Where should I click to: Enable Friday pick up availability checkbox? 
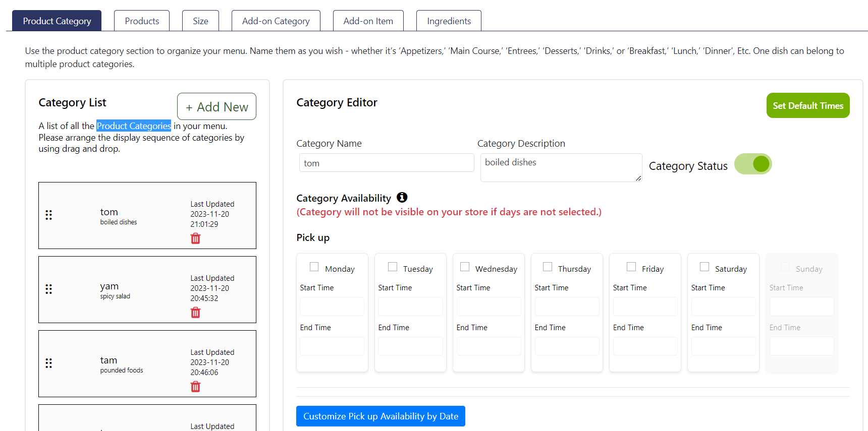click(631, 267)
